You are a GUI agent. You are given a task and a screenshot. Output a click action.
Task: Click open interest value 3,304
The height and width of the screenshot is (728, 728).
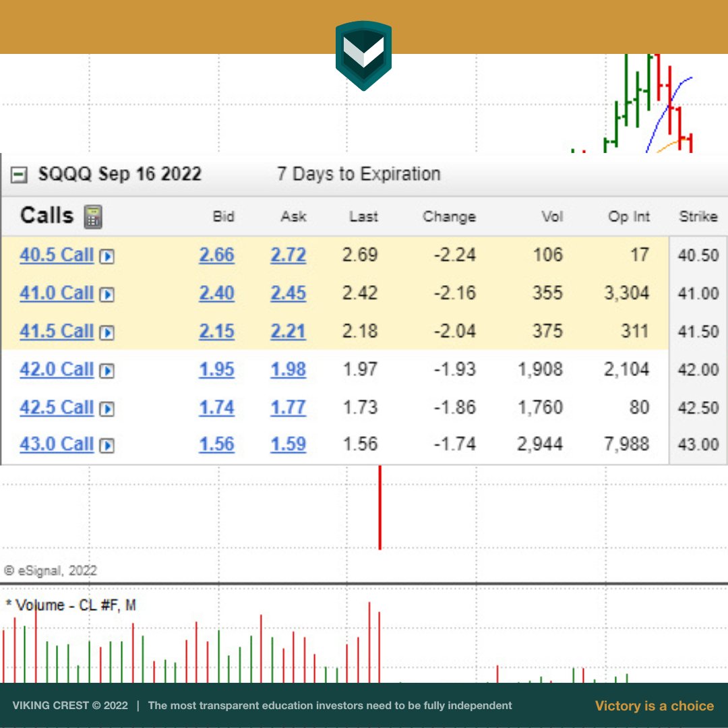[x=626, y=293]
